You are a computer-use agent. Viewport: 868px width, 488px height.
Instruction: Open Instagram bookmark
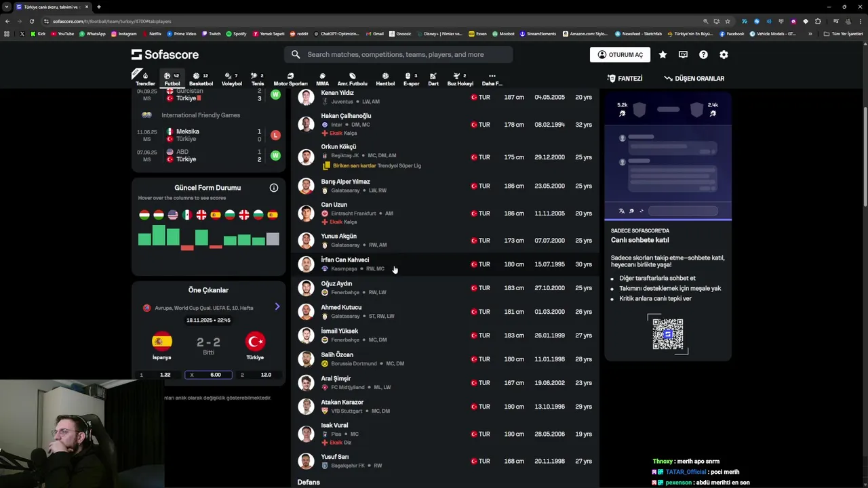tap(123, 33)
